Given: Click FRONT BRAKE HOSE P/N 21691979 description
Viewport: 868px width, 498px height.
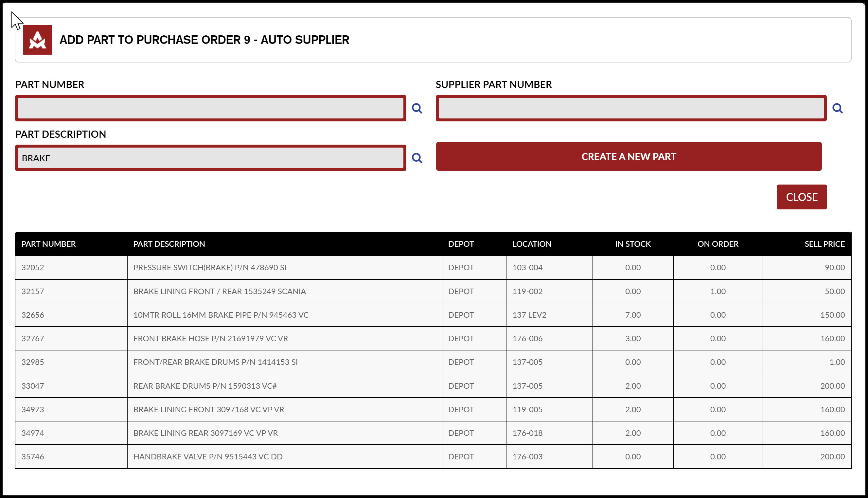Looking at the screenshot, I should (x=211, y=339).
